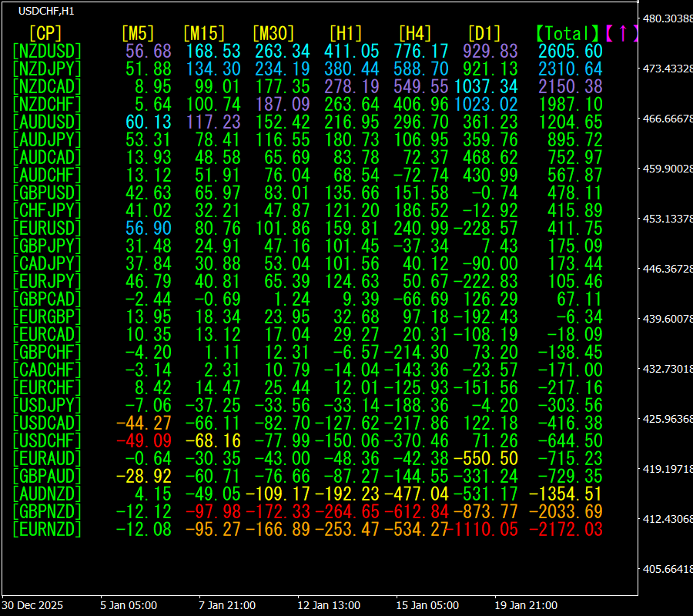The image size is (693, 616).
Task: Click the EURAUD D1 value -550.50
Action: coord(486,458)
